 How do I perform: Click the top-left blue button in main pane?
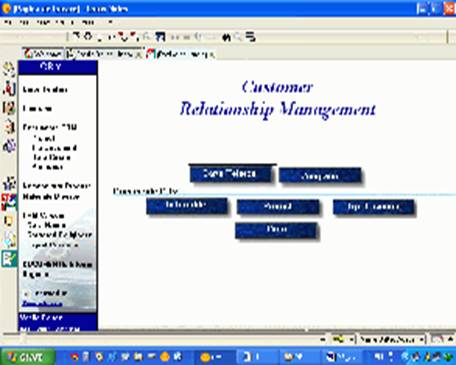click(230, 173)
